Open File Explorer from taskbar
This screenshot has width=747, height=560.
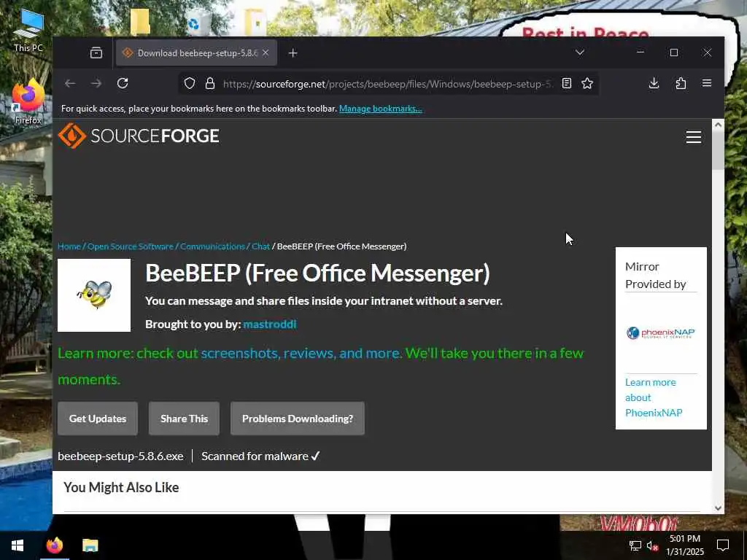click(x=90, y=545)
